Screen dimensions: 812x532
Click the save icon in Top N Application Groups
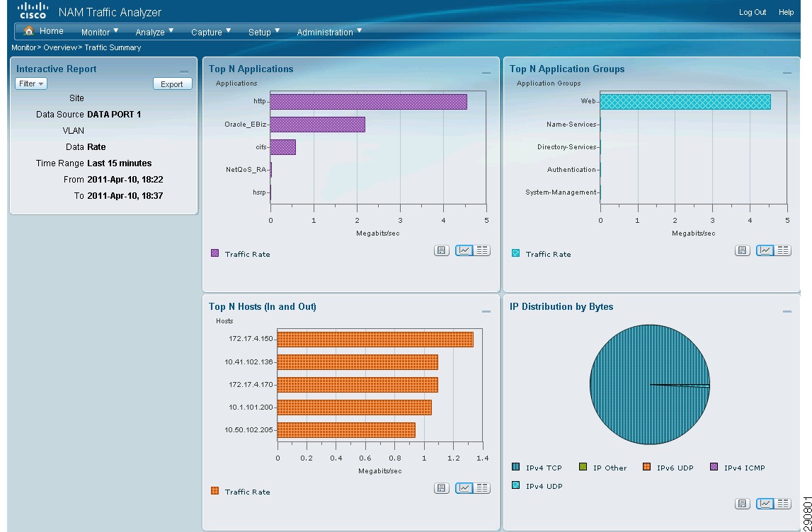pos(742,250)
